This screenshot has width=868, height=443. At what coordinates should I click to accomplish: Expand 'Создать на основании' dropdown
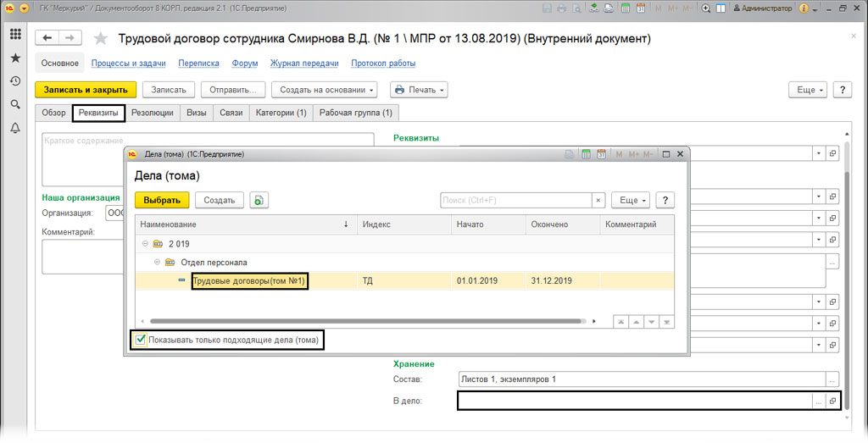pos(327,90)
